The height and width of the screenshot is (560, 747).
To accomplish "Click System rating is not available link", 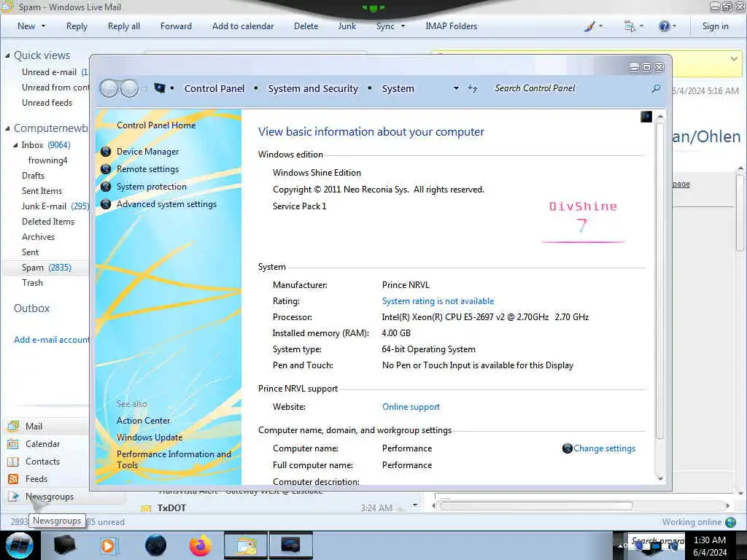I will point(438,301).
